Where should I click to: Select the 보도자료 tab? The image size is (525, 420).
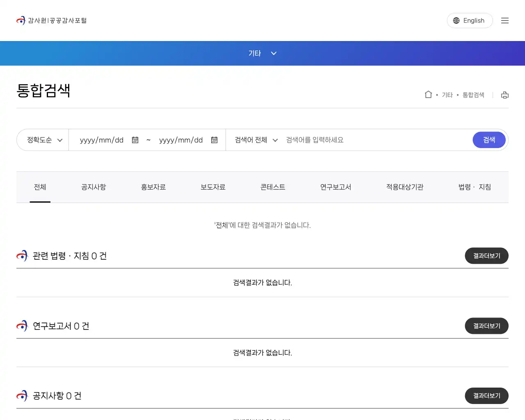point(213,187)
